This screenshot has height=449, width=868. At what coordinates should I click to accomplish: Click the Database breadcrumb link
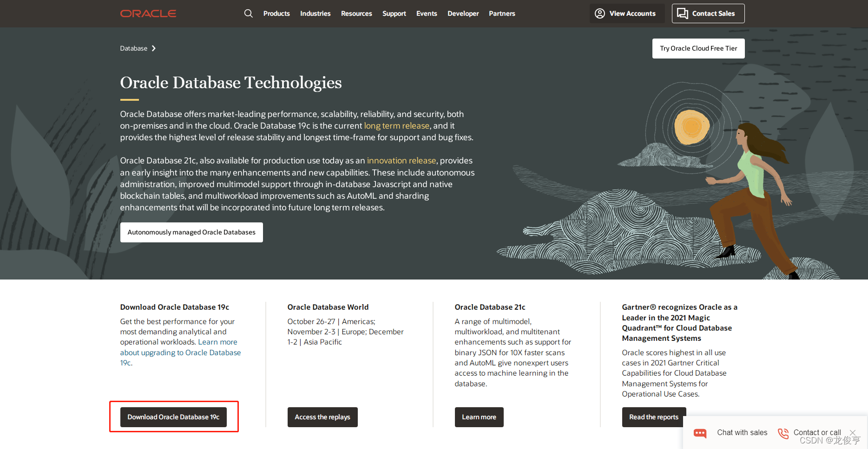tap(134, 48)
